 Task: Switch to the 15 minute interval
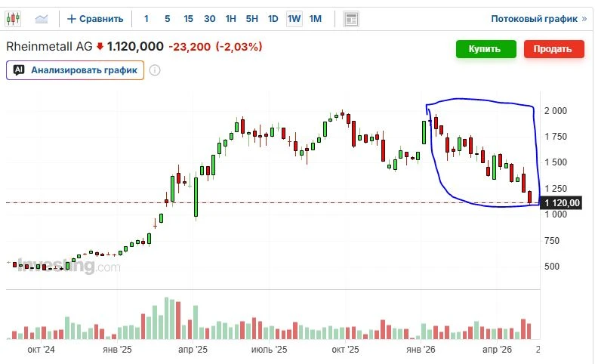click(188, 19)
